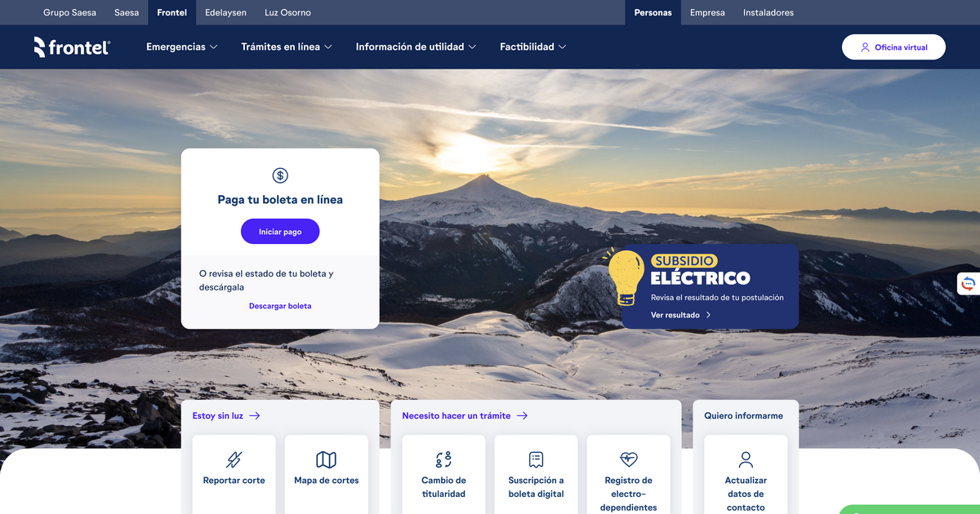Screen dimensions: 980x514
Task: Go to the Saesa site tab
Action: click(x=127, y=12)
